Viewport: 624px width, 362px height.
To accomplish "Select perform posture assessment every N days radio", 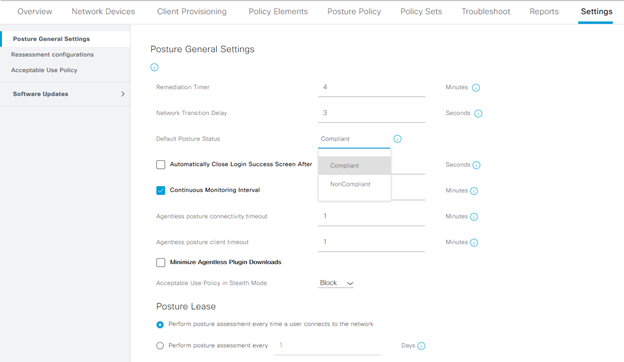I will [x=160, y=346].
